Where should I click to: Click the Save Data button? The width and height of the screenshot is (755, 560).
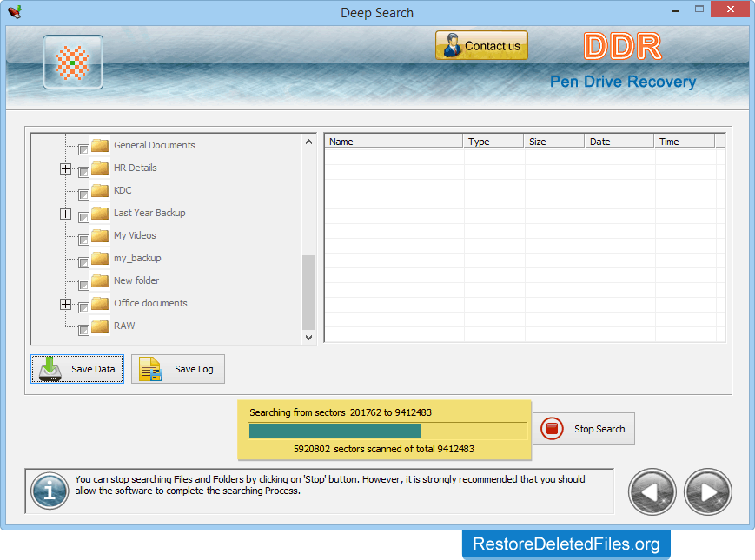pos(77,369)
